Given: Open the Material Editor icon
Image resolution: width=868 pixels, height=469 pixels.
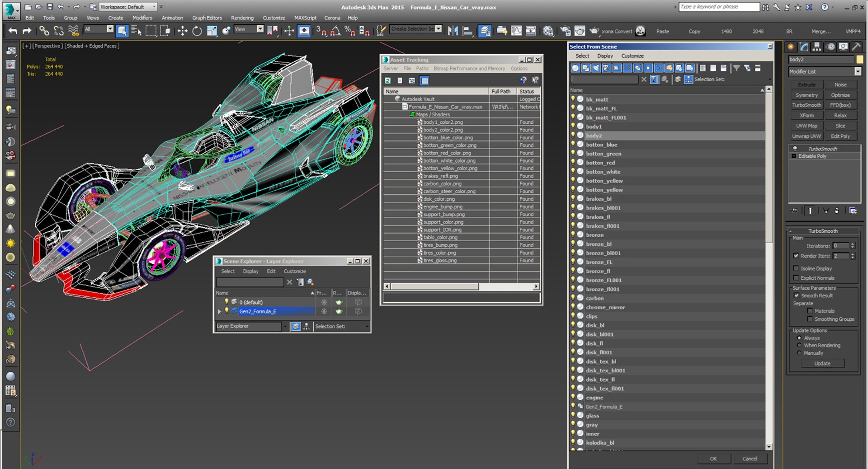Looking at the screenshot, I should click(x=548, y=31).
